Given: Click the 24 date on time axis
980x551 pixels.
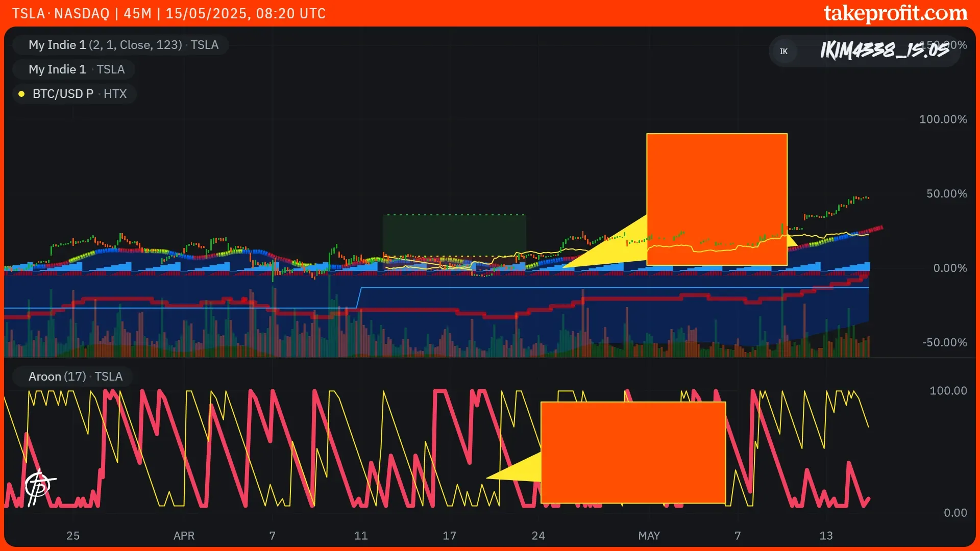Looking at the screenshot, I should click(538, 536).
